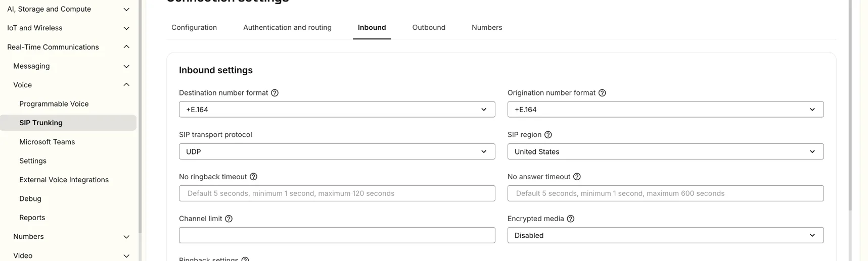This screenshot has height=261, width=868.
Task: Show SIP region help tooltip icon
Action: (x=548, y=135)
